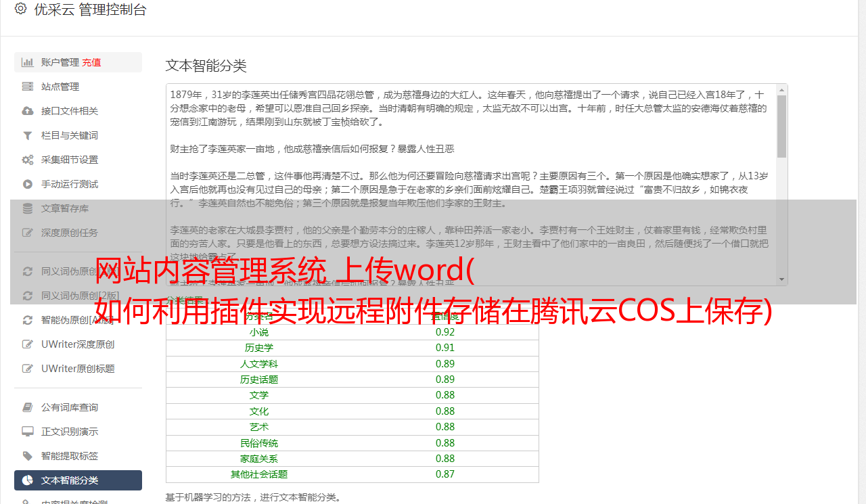Click the gears icon for 采集细节设置
Screen dimensions: 866x504
pyautogui.click(x=28, y=160)
